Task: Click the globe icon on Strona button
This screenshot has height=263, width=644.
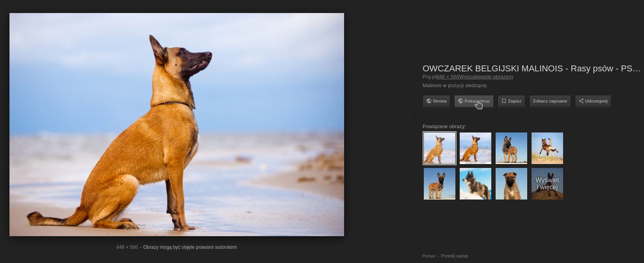Action: click(x=429, y=101)
